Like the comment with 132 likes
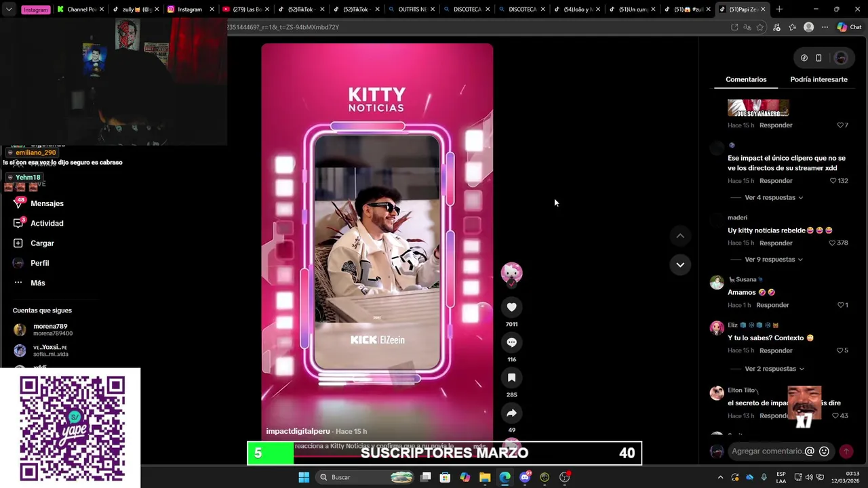The width and height of the screenshot is (868, 488). (x=833, y=181)
